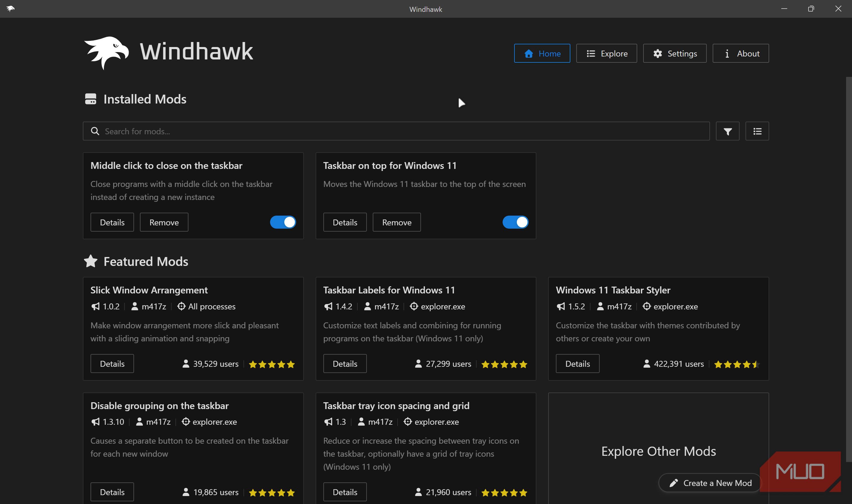Focus the Search for mods field
Viewport: 852px width, 504px height.
click(396, 131)
